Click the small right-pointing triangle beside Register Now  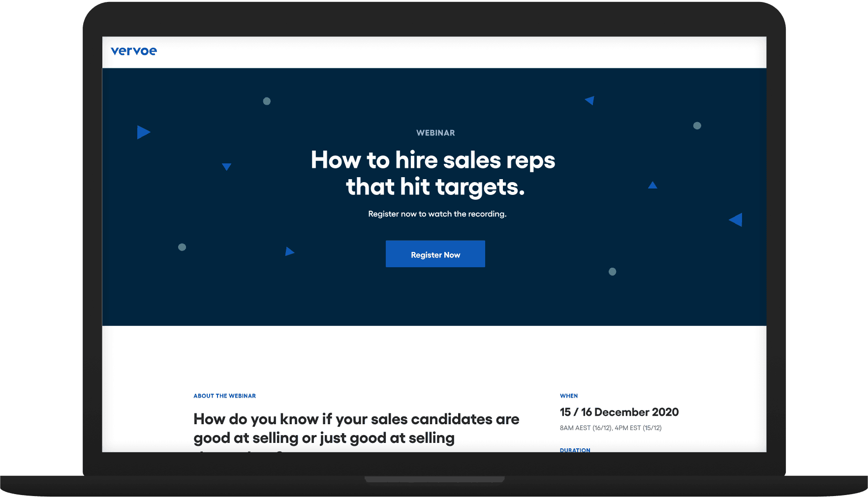289,251
